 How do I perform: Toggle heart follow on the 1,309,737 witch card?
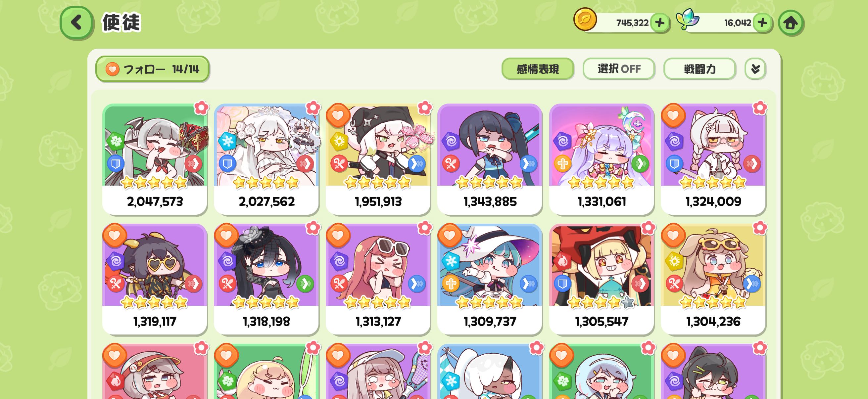click(450, 235)
